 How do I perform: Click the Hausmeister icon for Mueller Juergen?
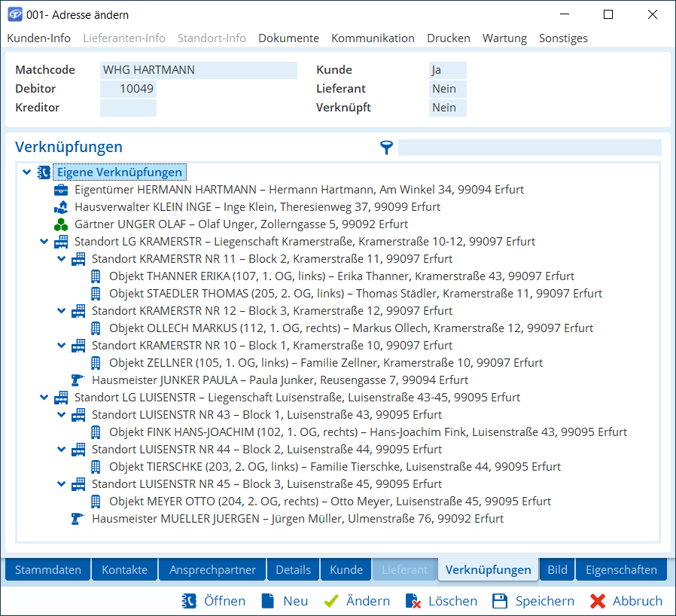pyautogui.click(x=78, y=519)
